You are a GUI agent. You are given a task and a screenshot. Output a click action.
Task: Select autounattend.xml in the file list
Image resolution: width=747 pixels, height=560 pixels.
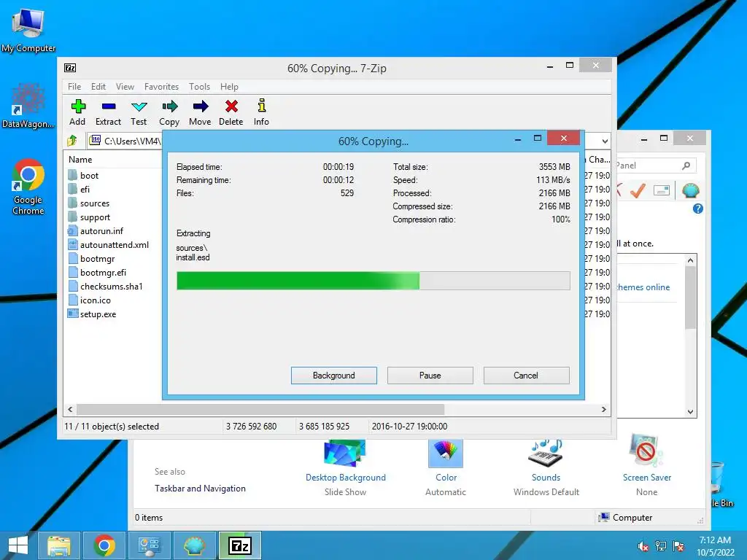(108, 245)
